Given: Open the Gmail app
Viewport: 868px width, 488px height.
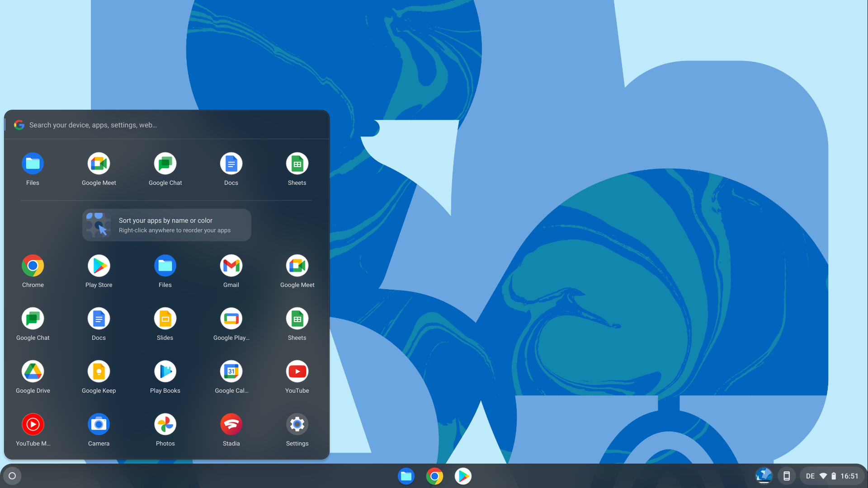Looking at the screenshot, I should tap(231, 266).
